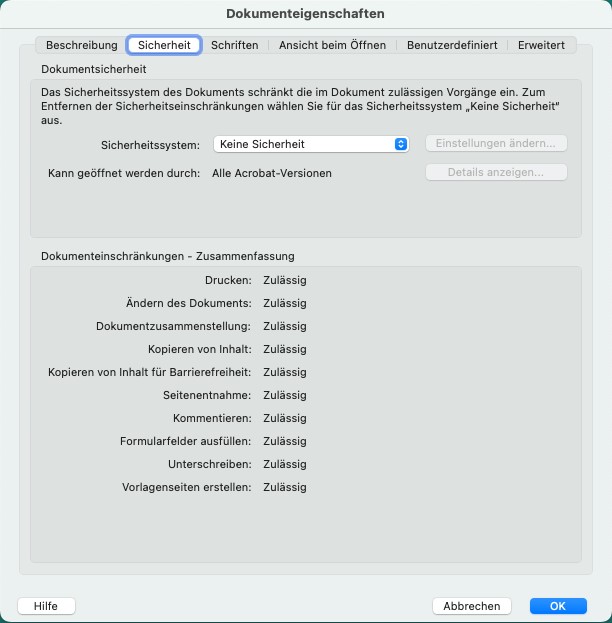This screenshot has height=623, width=612.
Task: Click the Zulässig value beside Drucken
Action: coord(285,281)
